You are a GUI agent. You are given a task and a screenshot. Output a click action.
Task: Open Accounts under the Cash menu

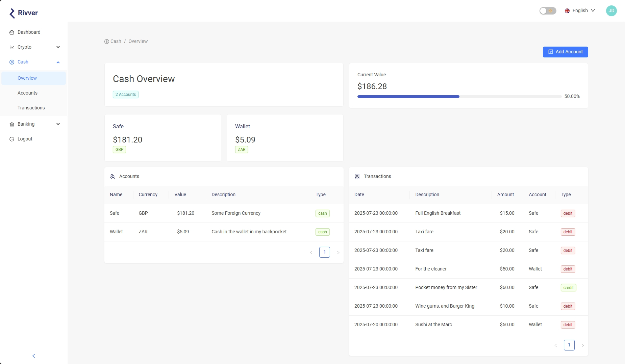(x=27, y=93)
